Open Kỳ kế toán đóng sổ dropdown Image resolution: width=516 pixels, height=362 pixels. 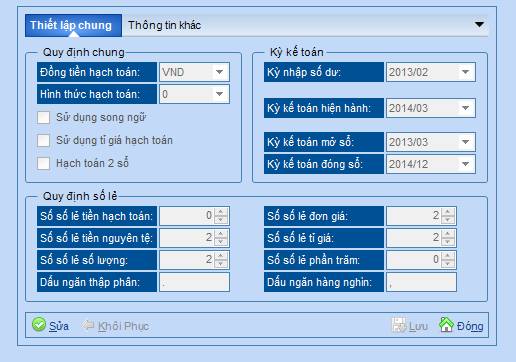(465, 164)
